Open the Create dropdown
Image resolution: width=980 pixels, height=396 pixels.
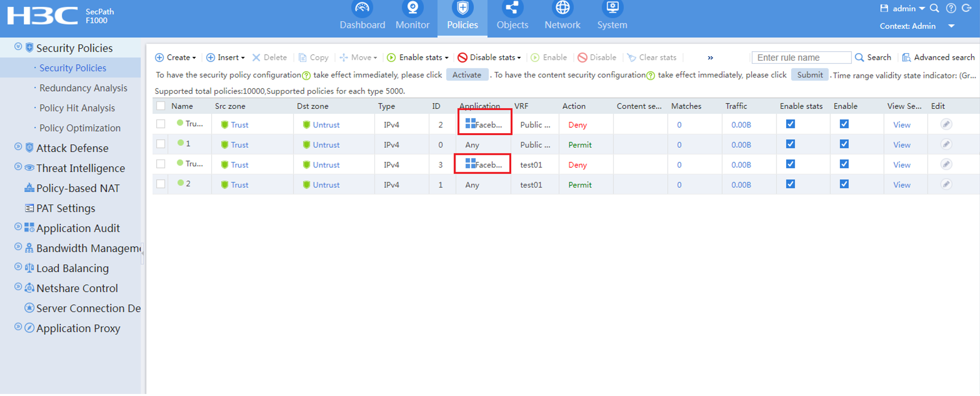coord(176,57)
